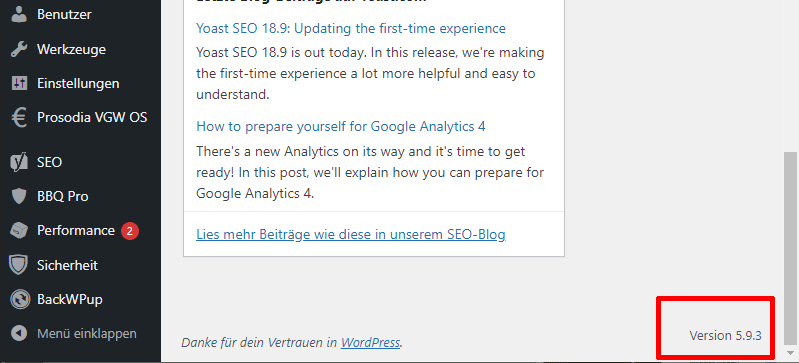The width and height of the screenshot is (799, 363).
Task: Open Yoast SEO 18.9 blog post link
Action: point(351,28)
